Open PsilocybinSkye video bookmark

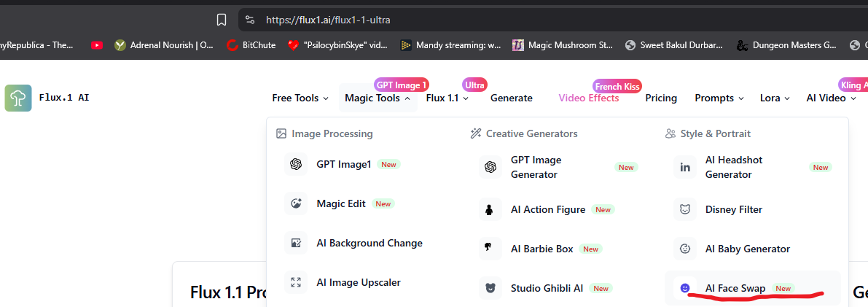pyautogui.click(x=337, y=45)
